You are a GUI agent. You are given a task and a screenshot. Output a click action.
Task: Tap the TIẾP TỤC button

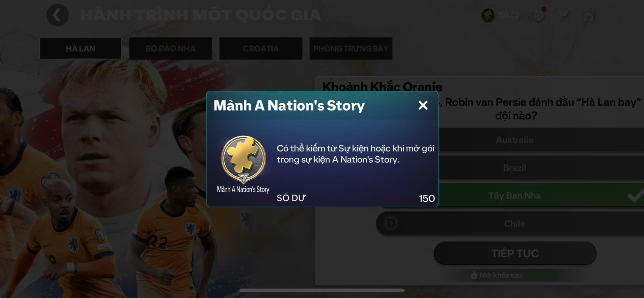click(515, 253)
